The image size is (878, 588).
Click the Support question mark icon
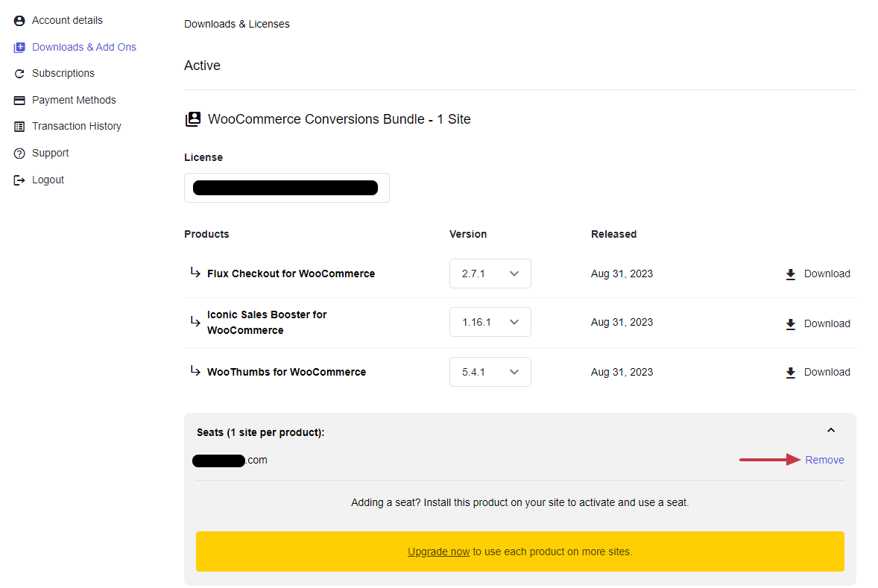point(19,154)
